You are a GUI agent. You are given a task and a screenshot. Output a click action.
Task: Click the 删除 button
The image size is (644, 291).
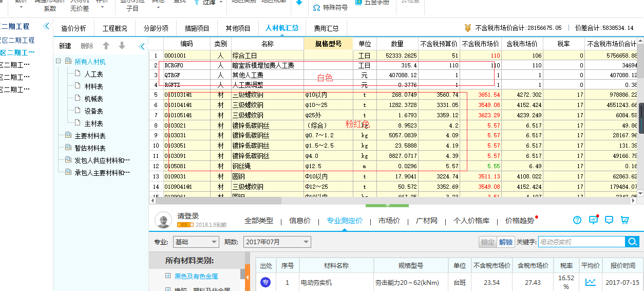pyautogui.click(x=87, y=46)
